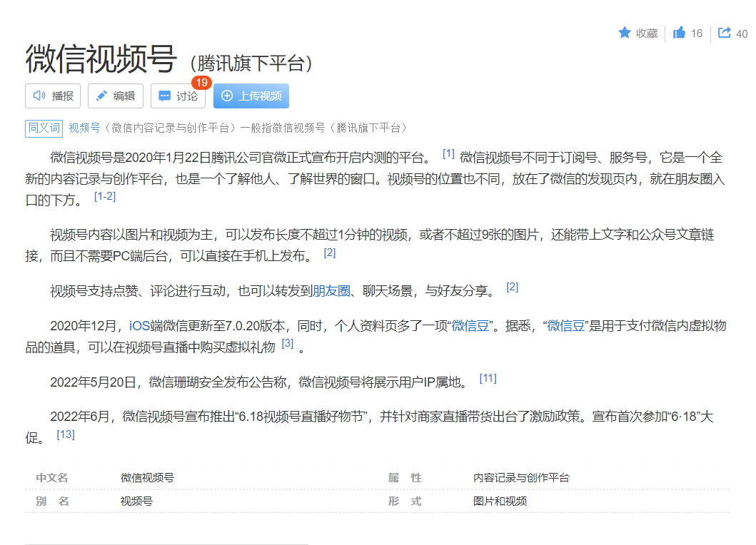Viewport: 756px width, 545px height.
Task: Open citation [2] after 手机上发布
Action: click(x=330, y=253)
